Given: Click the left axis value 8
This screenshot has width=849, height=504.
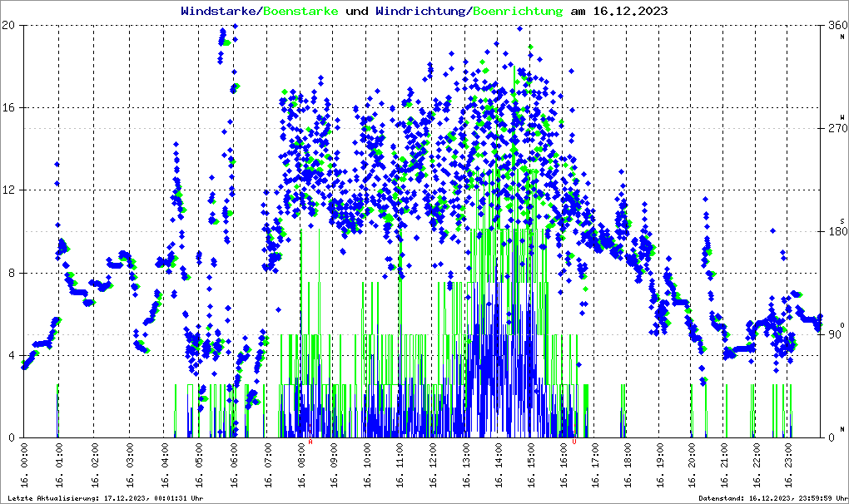Looking at the screenshot, I should coord(12,273).
